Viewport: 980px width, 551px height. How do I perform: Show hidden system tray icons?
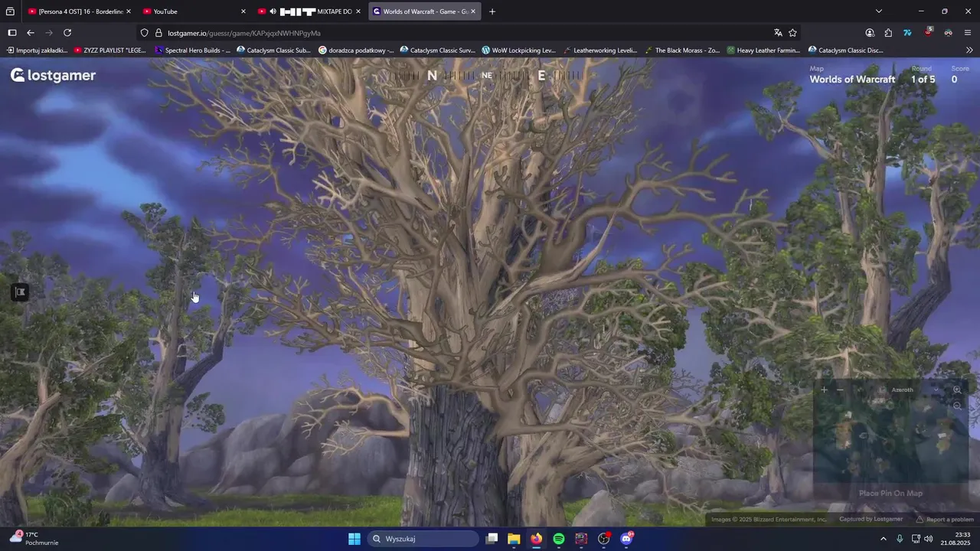click(x=883, y=539)
